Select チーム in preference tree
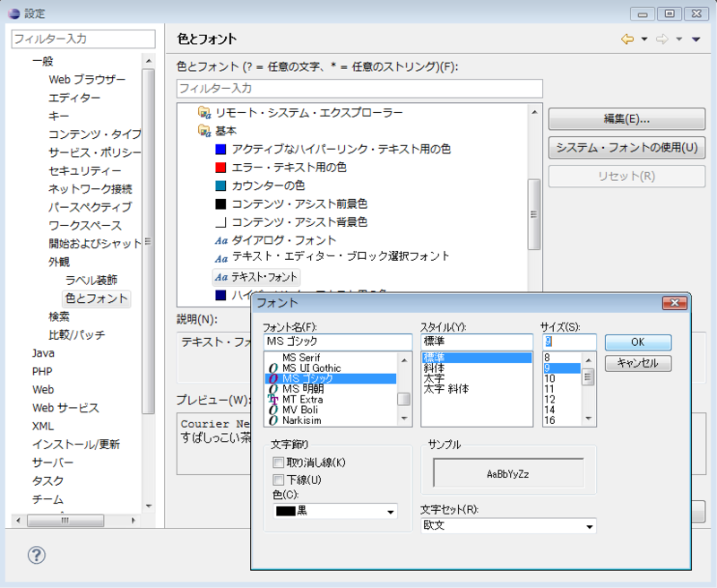 coord(48,499)
